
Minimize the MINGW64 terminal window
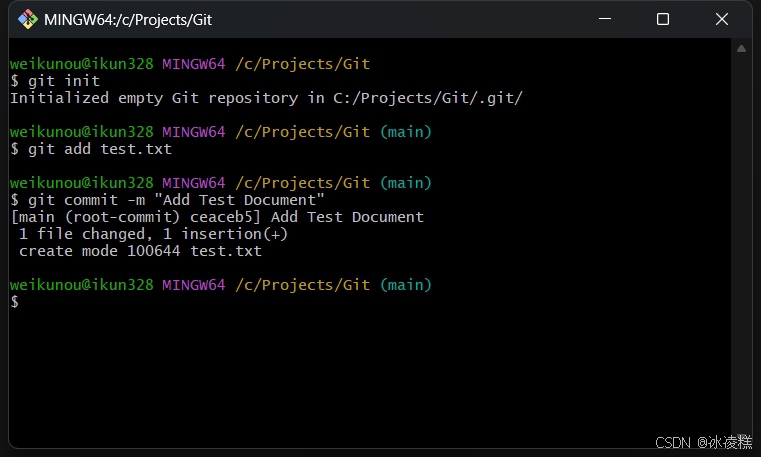tap(605, 19)
